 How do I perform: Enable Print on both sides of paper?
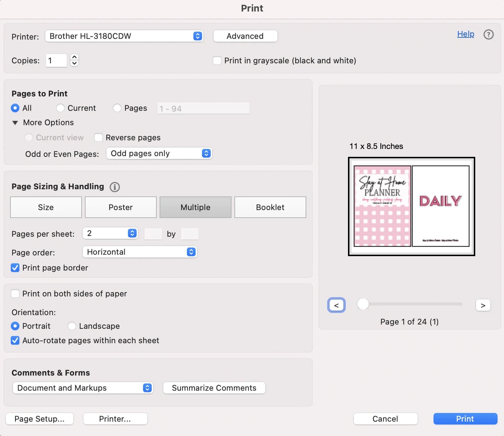15,294
